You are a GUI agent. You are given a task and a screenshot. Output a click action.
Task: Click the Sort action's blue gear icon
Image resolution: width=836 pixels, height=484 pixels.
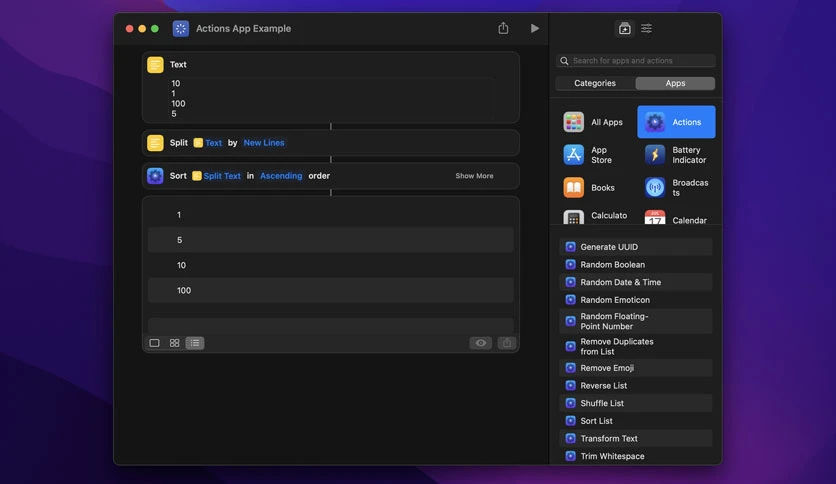pyautogui.click(x=155, y=176)
